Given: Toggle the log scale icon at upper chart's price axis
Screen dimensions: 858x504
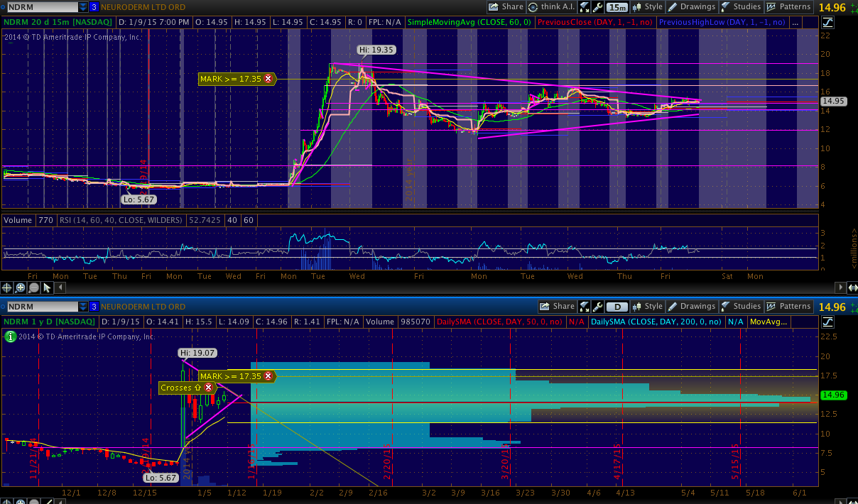Looking at the screenshot, I should click(x=827, y=22).
